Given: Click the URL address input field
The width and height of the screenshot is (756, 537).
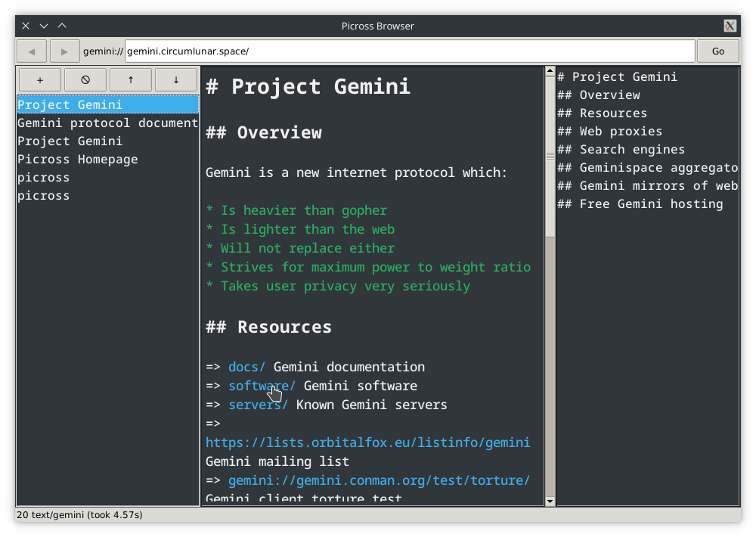Looking at the screenshot, I should [409, 51].
